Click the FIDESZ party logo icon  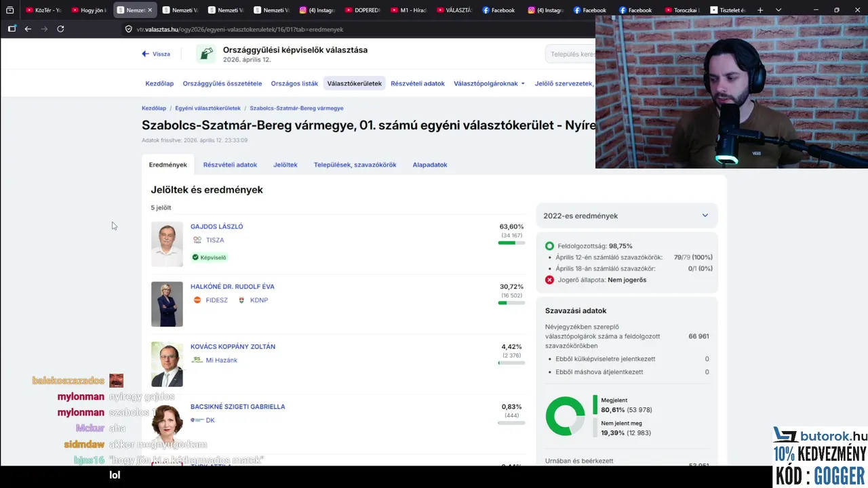(x=197, y=300)
